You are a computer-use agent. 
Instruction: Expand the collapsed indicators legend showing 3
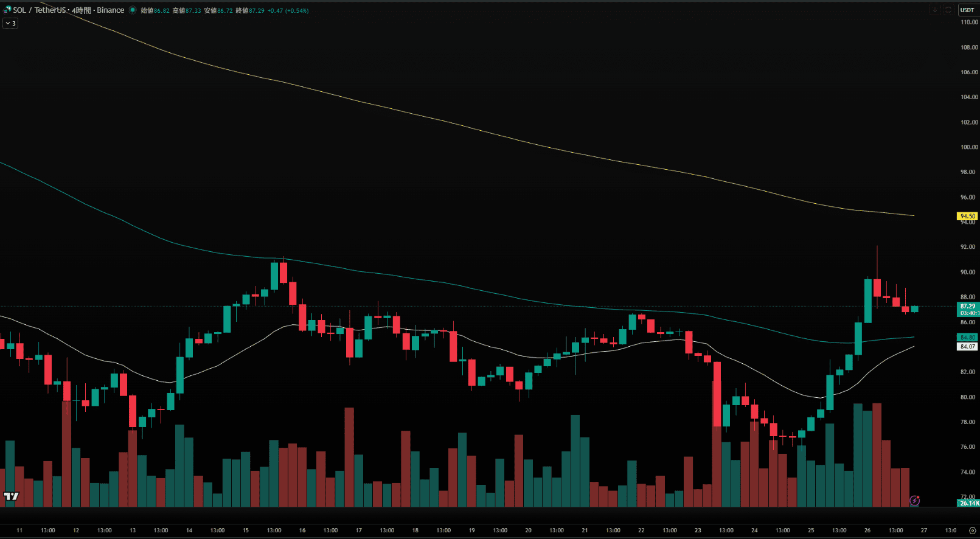click(x=10, y=23)
